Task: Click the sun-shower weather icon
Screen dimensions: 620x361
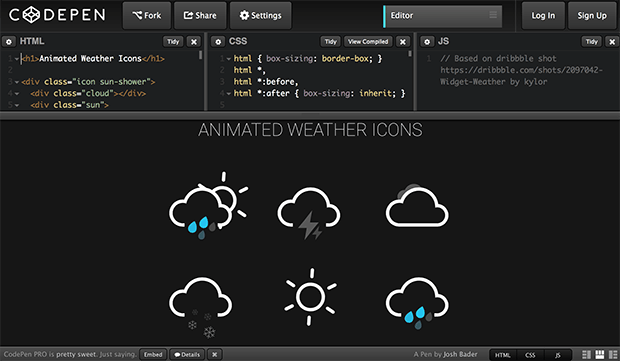Action: pos(208,206)
